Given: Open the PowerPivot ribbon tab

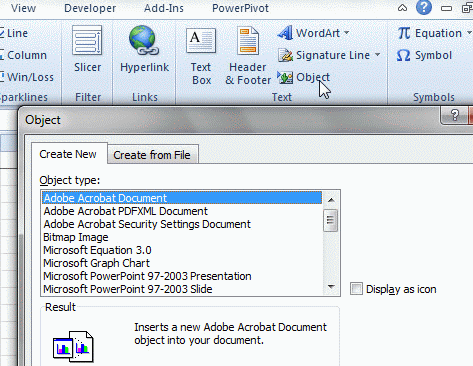Looking at the screenshot, I should click(240, 8).
